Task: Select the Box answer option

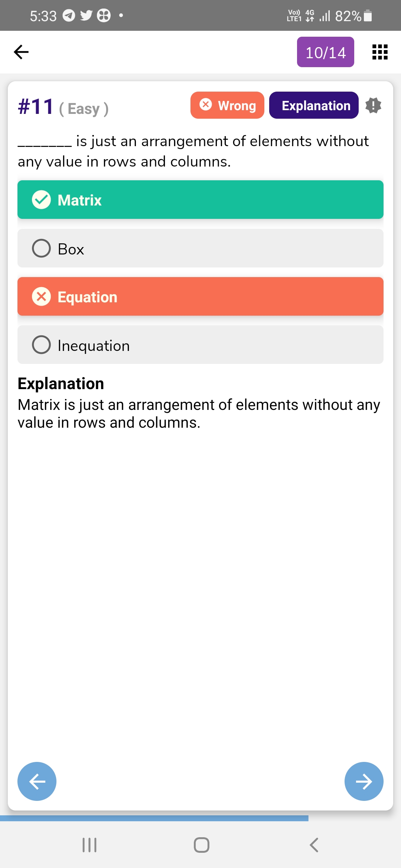Action: click(x=200, y=249)
